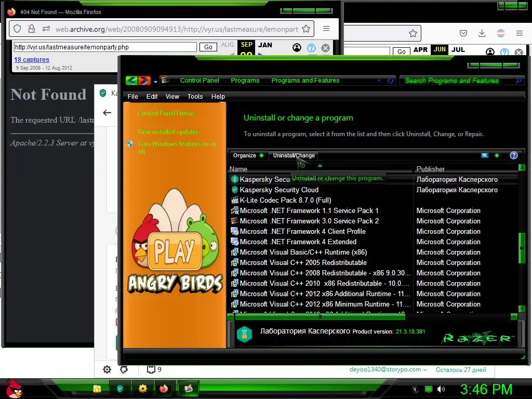Screen dimensions: 532x399
Task: Open the Edit menu
Action: pos(152,96)
